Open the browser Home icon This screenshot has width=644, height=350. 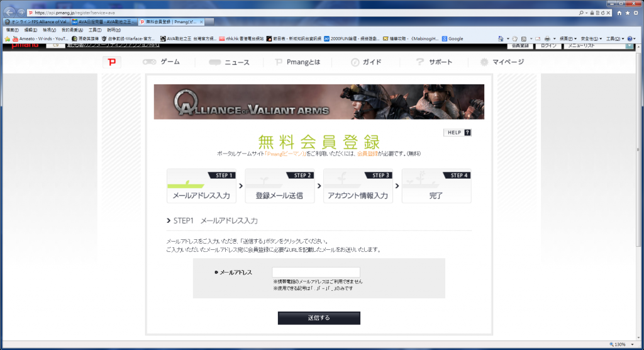619,13
